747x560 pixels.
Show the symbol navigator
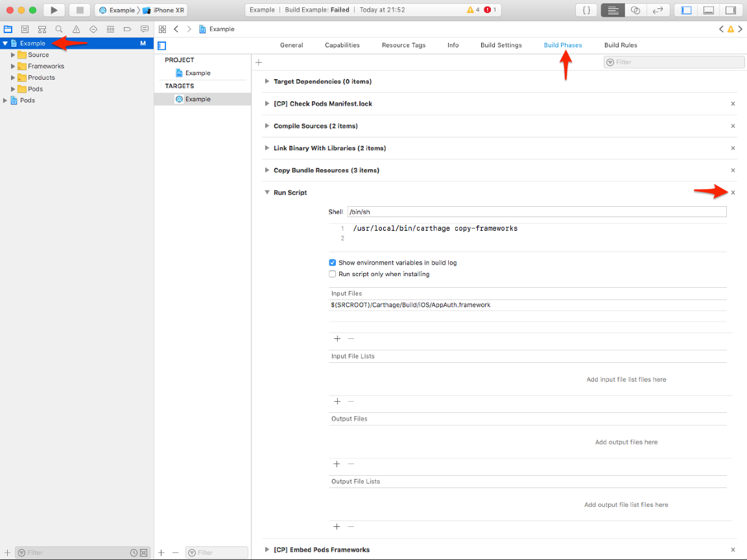coord(42,29)
